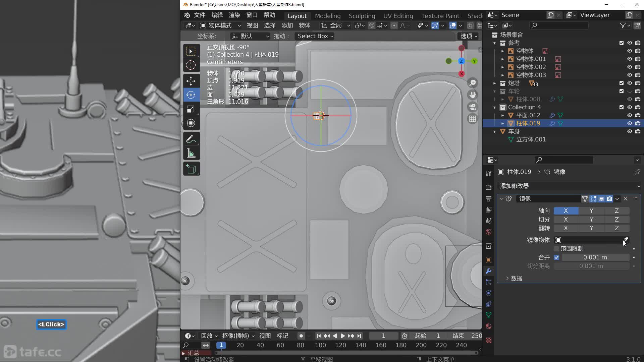644x362 pixels.
Task: Open the Material properties tab
Action: (x=488, y=326)
